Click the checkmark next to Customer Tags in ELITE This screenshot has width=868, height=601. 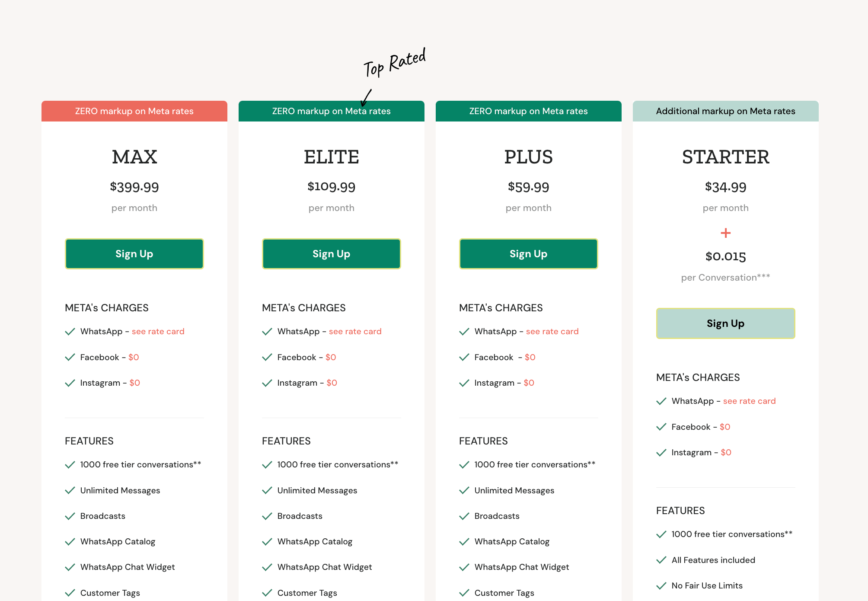tap(267, 593)
